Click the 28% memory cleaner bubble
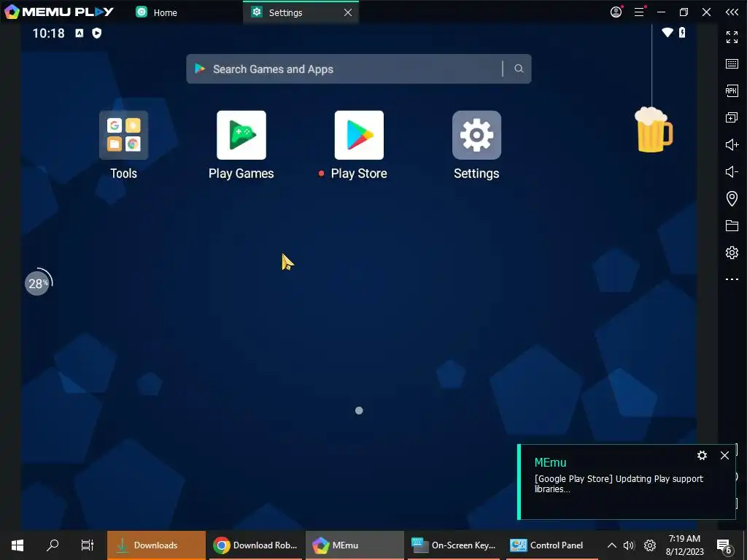This screenshot has height=560, width=747. 37,284
